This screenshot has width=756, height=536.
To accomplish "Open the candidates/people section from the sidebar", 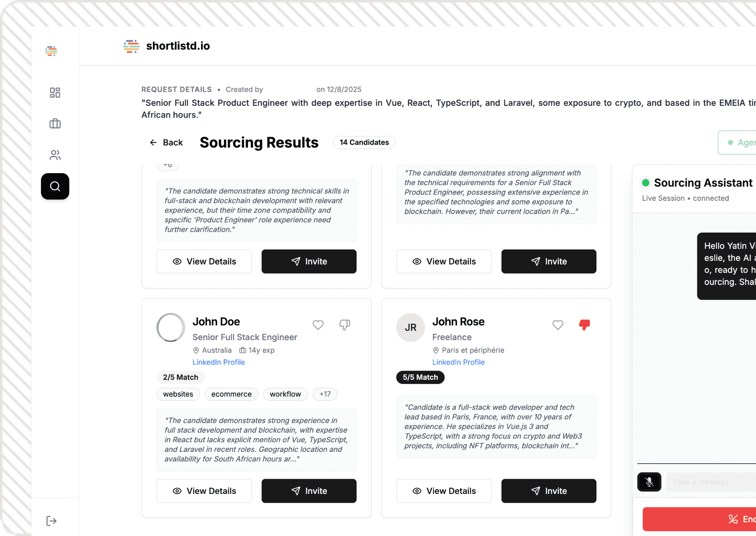I will tap(55, 155).
